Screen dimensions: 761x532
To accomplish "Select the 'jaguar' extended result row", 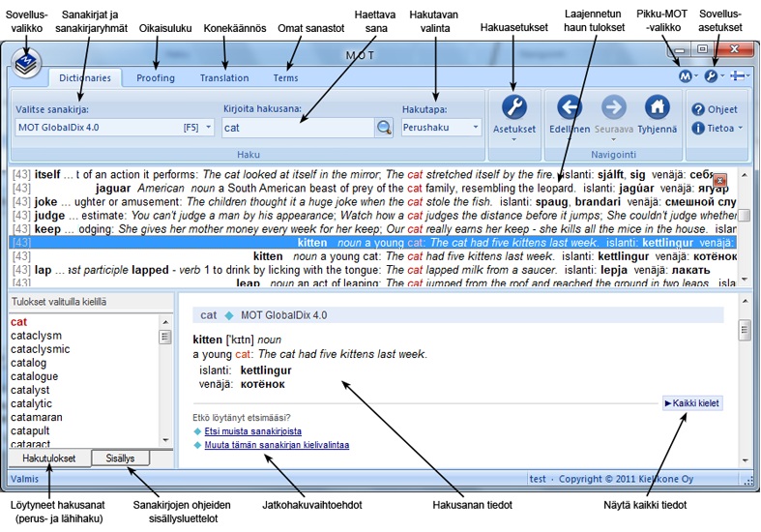I will [x=373, y=189].
